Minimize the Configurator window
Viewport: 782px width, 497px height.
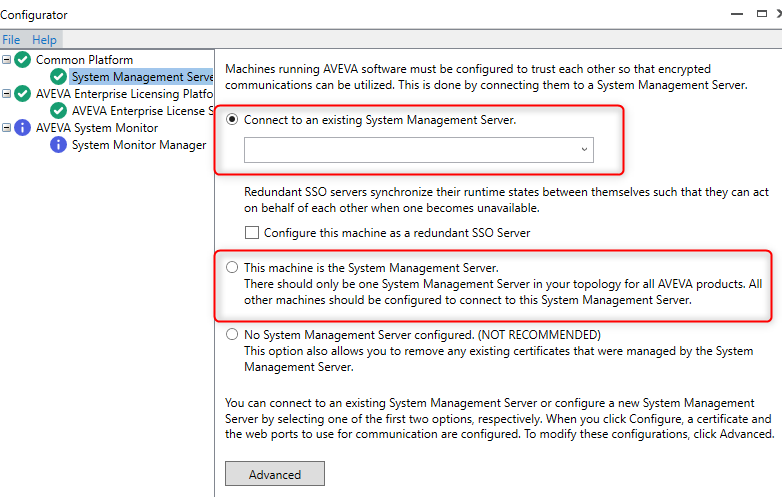coord(737,14)
